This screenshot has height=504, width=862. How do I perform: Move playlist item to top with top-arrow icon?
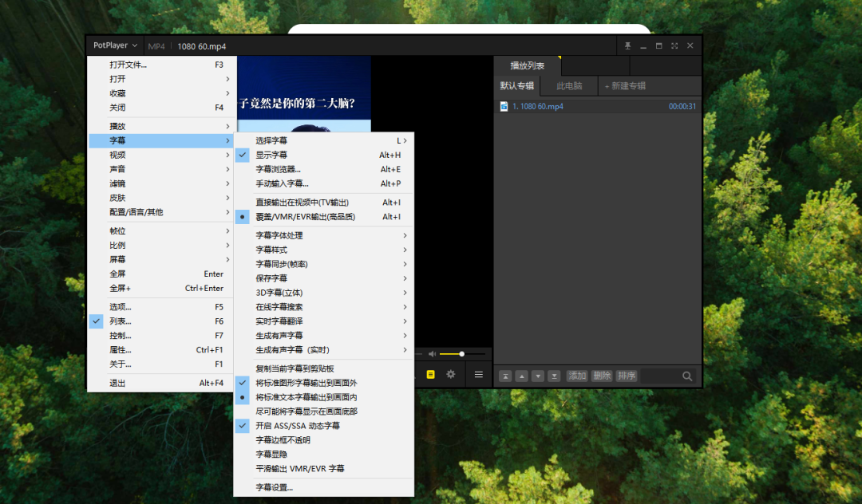[505, 375]
